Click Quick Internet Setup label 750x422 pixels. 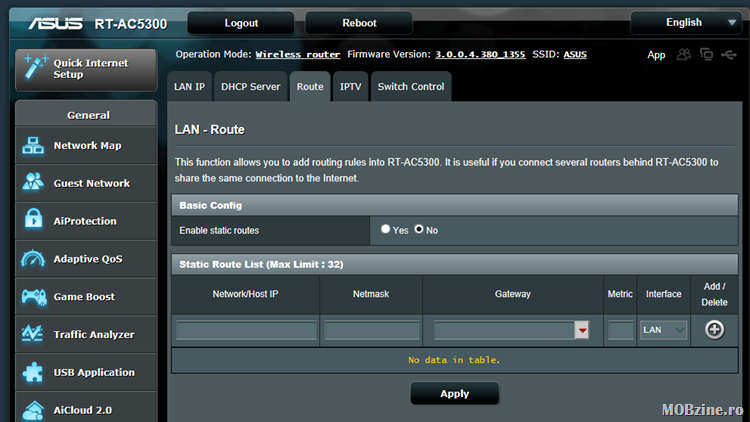pos(91,69)
